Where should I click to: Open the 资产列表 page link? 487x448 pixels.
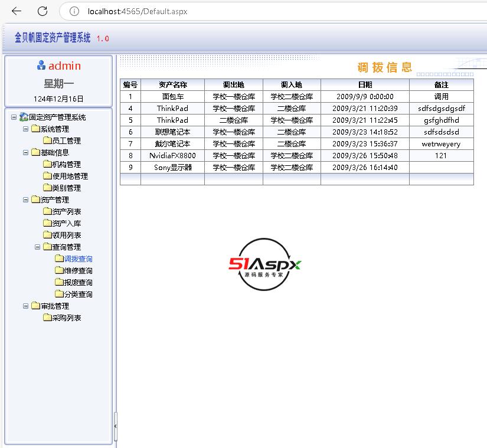[x=67, y=212]
